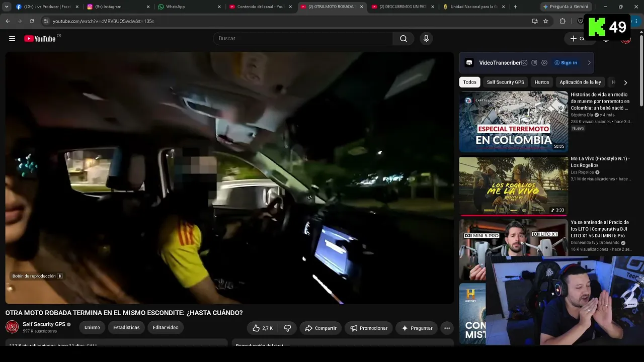Open the Especial Terremoto en Colombia thumbnail
Screen dimensions: 644x362
(513, 122)
